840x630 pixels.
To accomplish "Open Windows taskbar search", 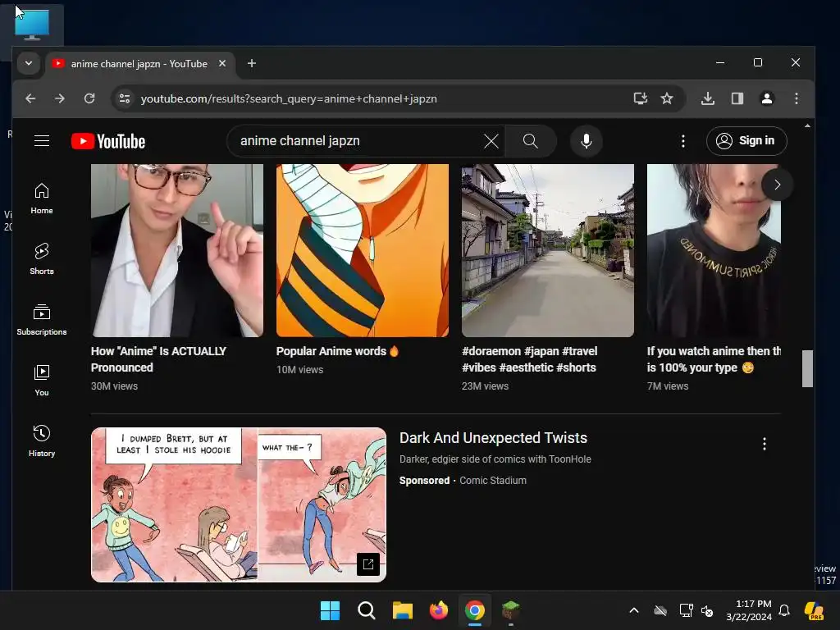I will (367, 610).
